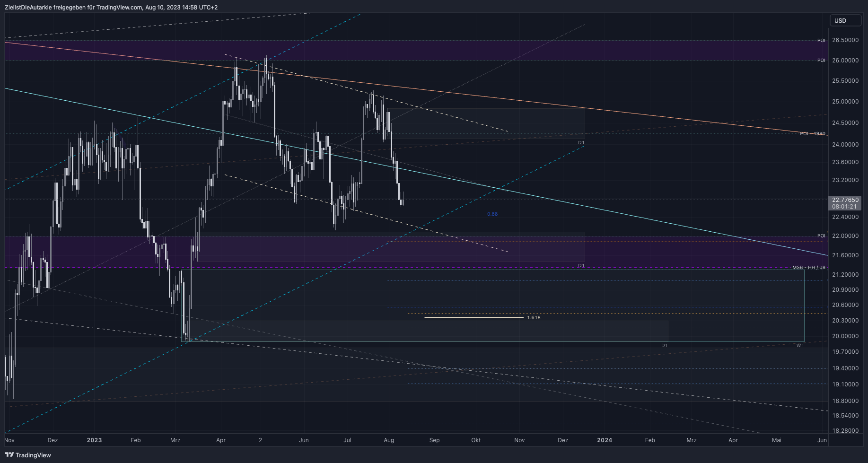The height and width of the screenshot is (463, 868).
Task: Click the 24.00000 price level
Action: tap(845, 145)
